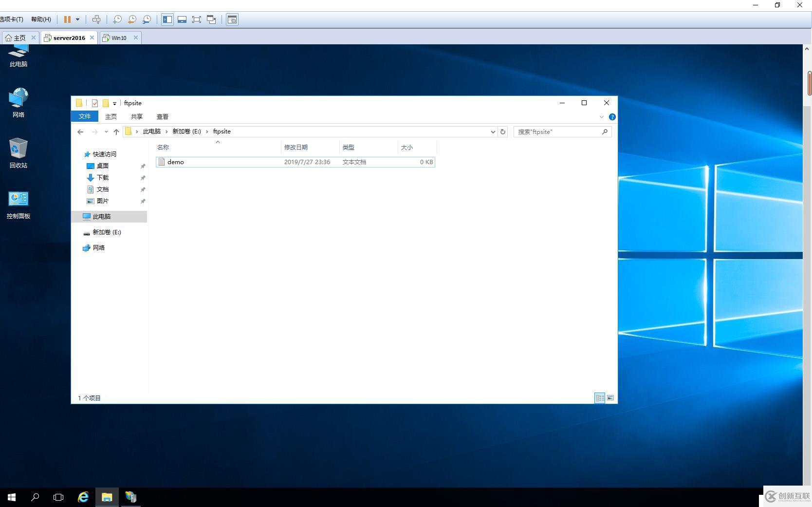Select the demo text file

coord(295,162)
